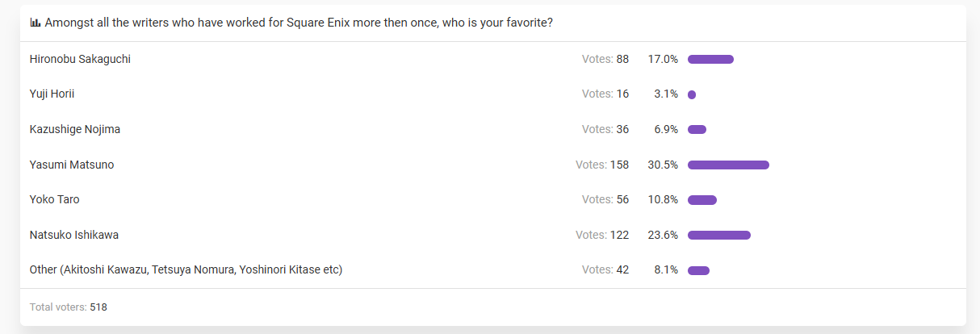Click the poll chart icon beside the question
980x334 pixels.
(35, 23)
